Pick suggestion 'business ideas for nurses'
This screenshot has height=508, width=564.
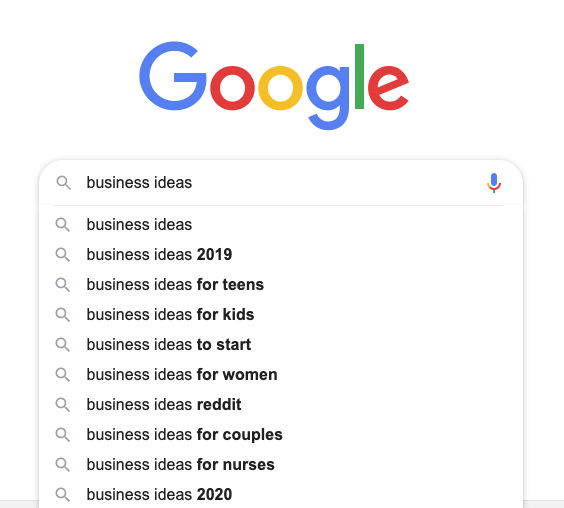click(281, 464)
